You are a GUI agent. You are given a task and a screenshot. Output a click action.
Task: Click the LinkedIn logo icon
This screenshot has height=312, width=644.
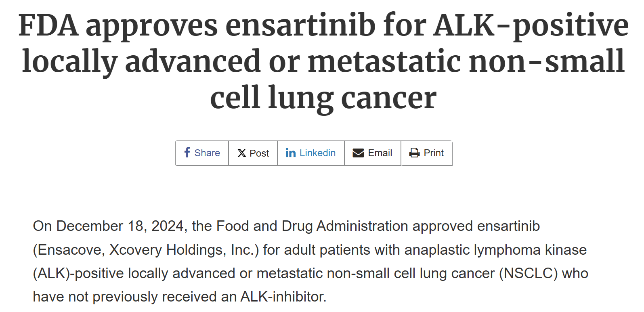pyautogui.click(x=290, y=153)
